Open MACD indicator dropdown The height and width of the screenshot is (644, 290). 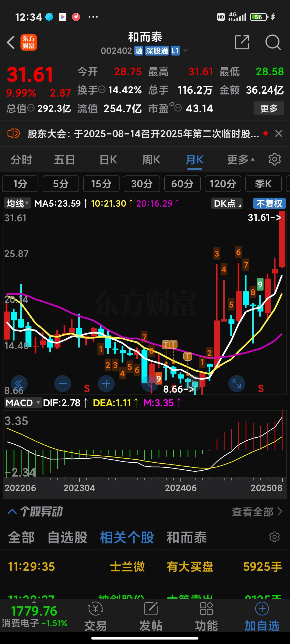coord(23,402)
